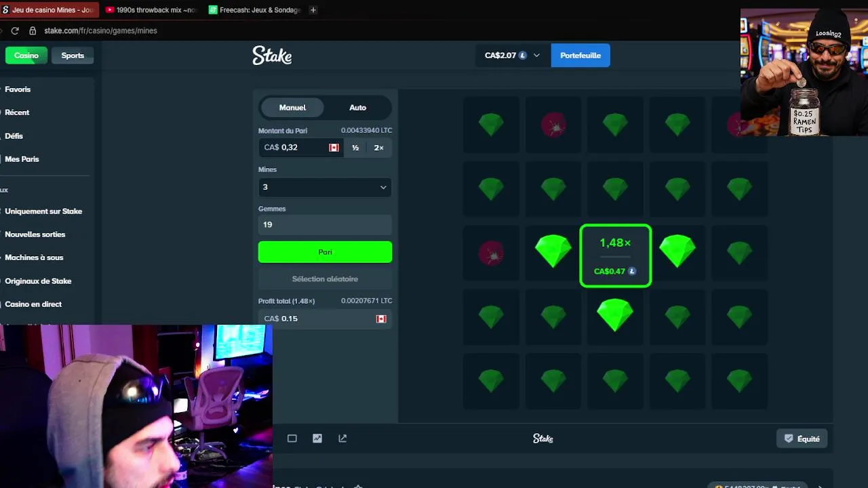This screenshot has width=868, height=488.
Task: Open Uniquement sur Stake in sidebar
Action: (x=43, y=211)
